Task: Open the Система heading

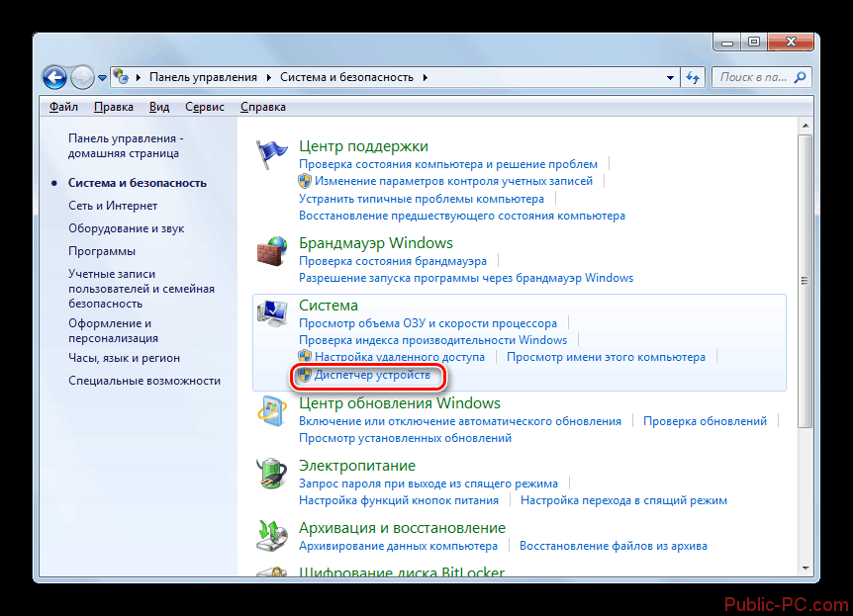Action: click(x=329, y=306)
